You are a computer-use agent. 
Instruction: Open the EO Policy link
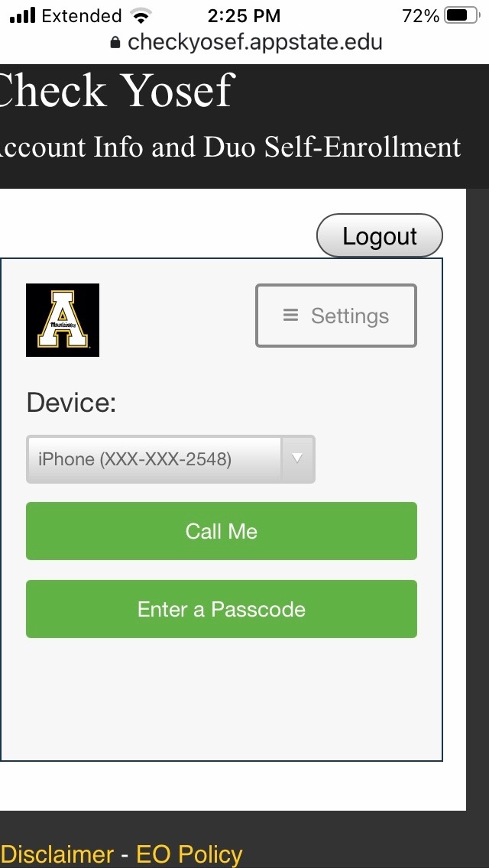[x=188, y=853]
